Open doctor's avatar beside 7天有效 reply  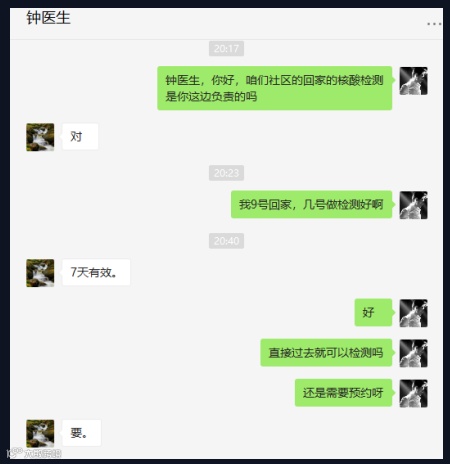coord(40,273)
